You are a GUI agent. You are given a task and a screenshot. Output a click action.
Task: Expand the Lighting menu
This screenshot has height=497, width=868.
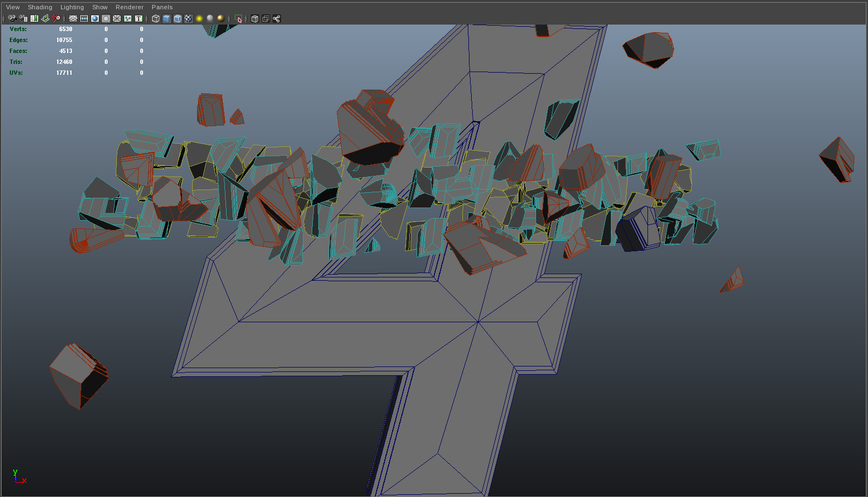click(72, 7)
